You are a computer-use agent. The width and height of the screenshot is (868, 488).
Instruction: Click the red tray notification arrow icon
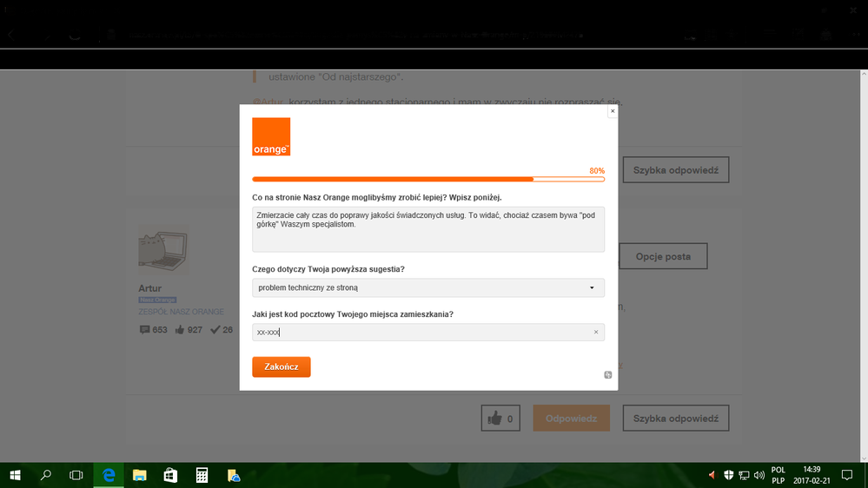(x=712, y=475)
